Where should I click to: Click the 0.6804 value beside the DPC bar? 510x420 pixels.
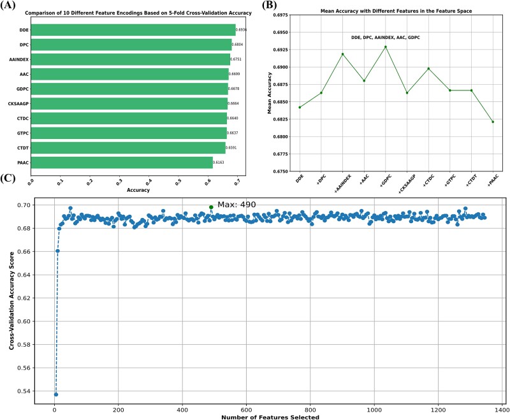pyautogui.click(x=237, y=45)
